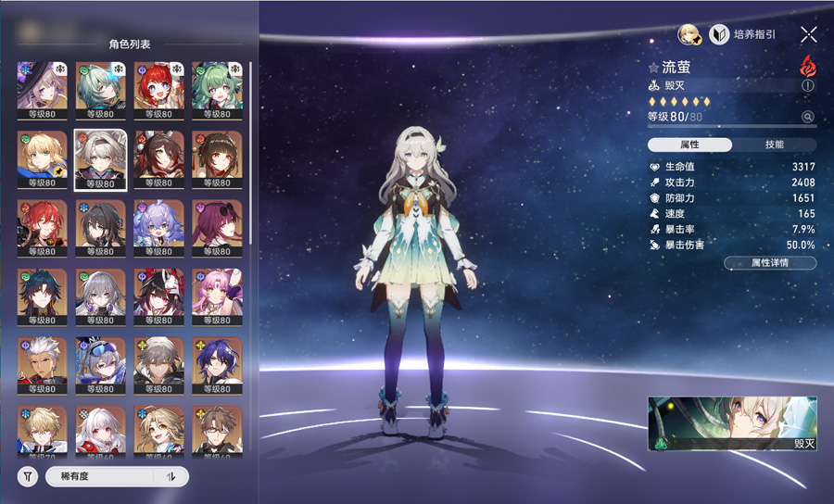This screenshot has height=504, width=834.
Task: Select the pink-haired character portrait
Action: [x=217, y=297]
